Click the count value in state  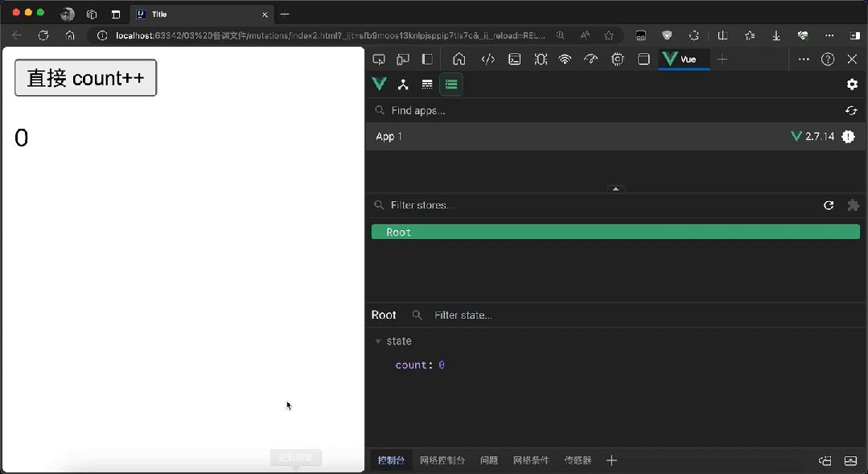pos(442,365)
